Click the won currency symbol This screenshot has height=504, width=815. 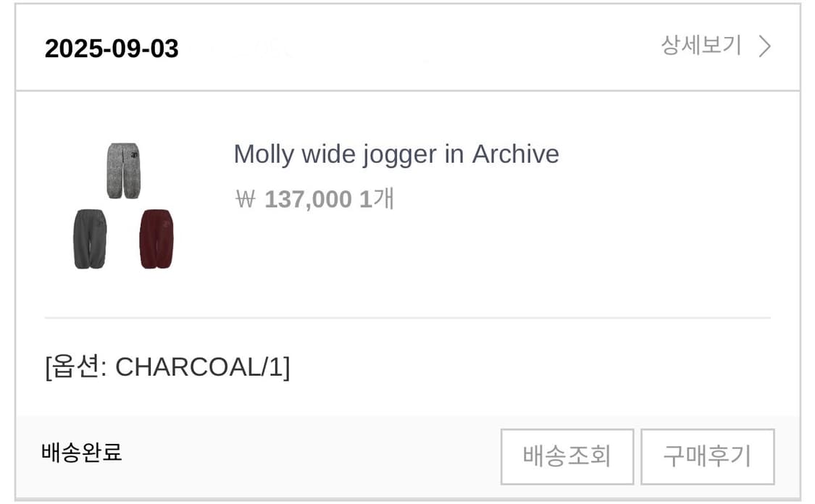tap(246, 200)
